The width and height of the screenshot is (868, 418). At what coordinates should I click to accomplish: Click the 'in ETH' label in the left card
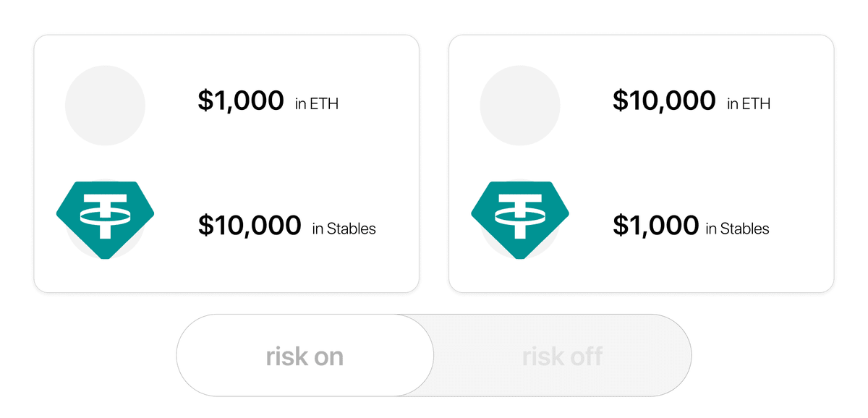click(317, 104)
